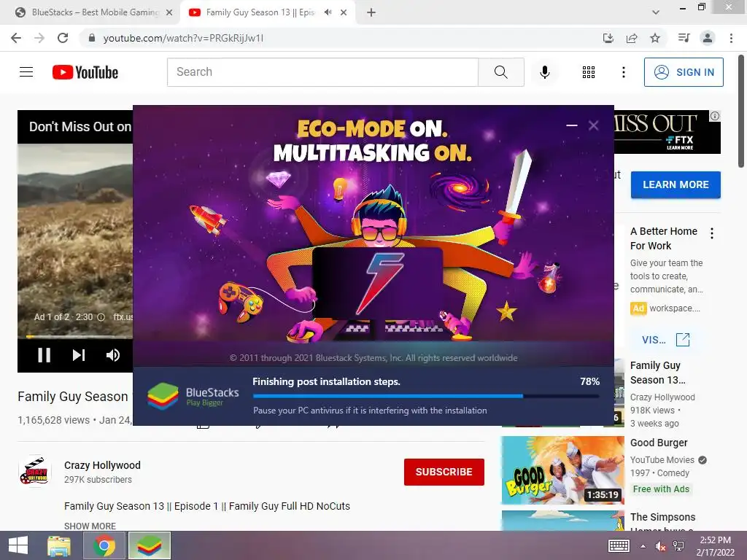The width and height of the screenshot is (747, 560).
Task: Bookmark this page with star icon
Action: [x=655, y=38]
